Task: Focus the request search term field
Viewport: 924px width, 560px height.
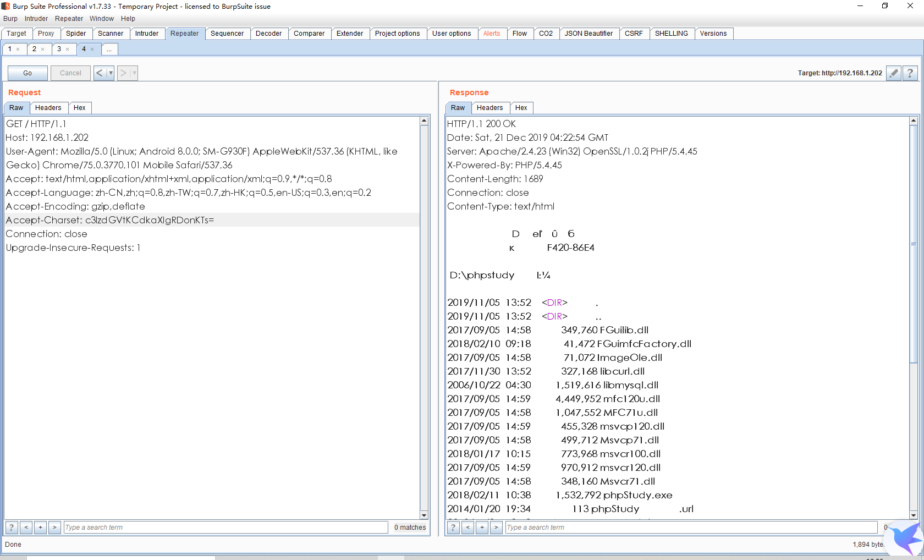Action: coord(226,528)
